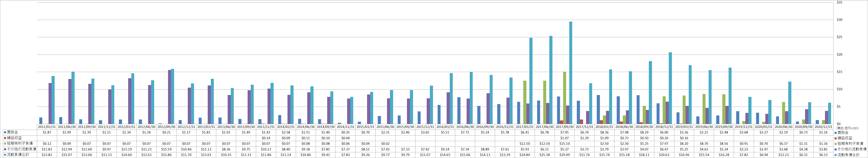
Task: Click the $7.97 short-term debt cell
Action: tap(664, 144)
